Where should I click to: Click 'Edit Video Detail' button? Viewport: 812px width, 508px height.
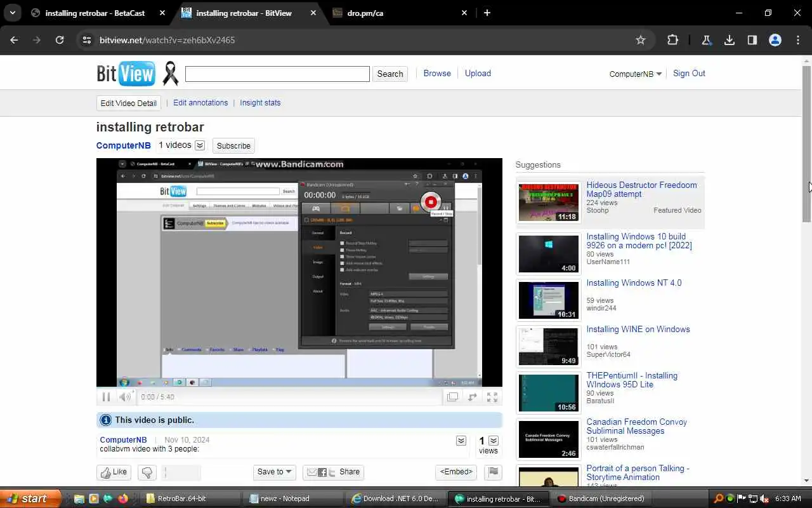[128, 103]
